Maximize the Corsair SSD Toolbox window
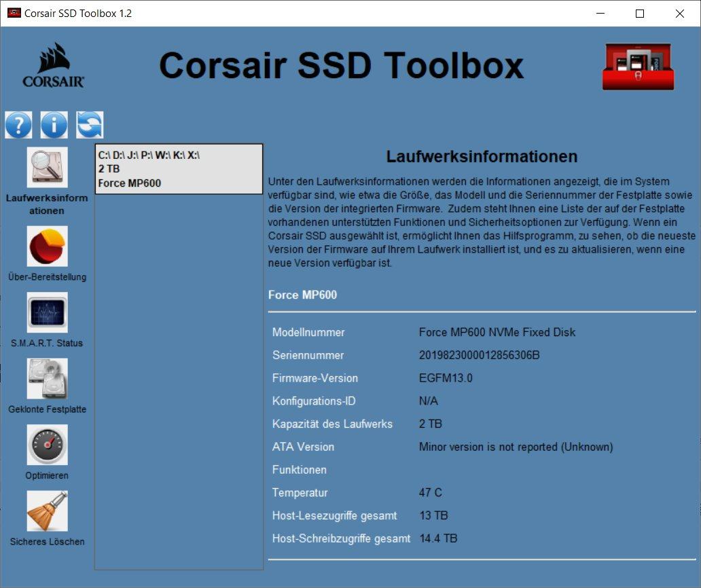 pos(640,14)
